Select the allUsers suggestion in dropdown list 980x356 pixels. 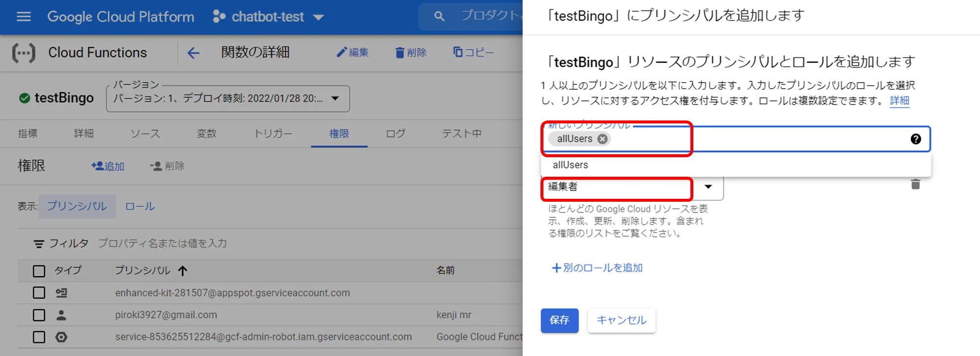(736, 165)
